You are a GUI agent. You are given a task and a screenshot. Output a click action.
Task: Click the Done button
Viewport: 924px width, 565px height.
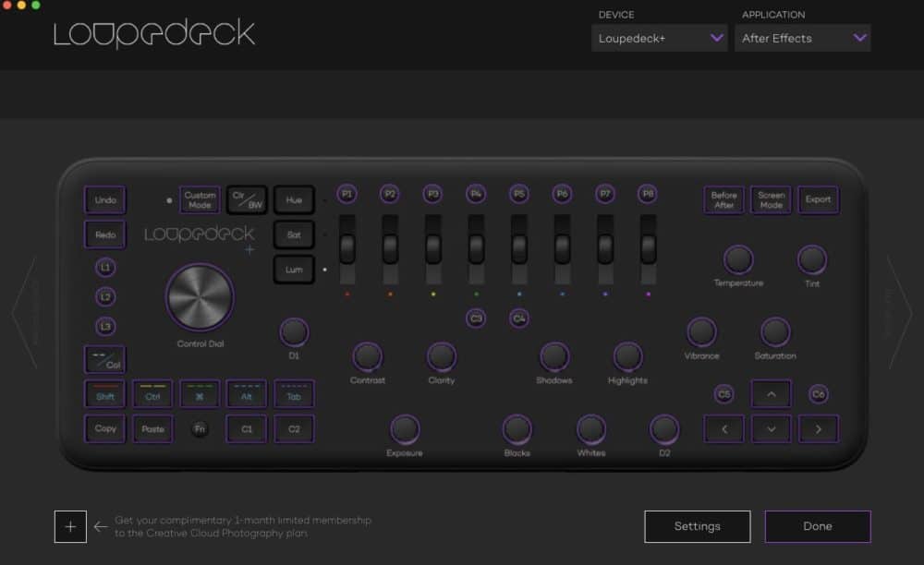pyautogui.click(x=818, y=526)
